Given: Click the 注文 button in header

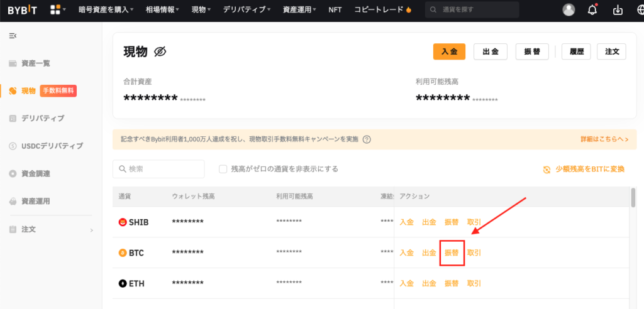Looking at the screenshot, I should pyautogui.click(x=611, y=51).
